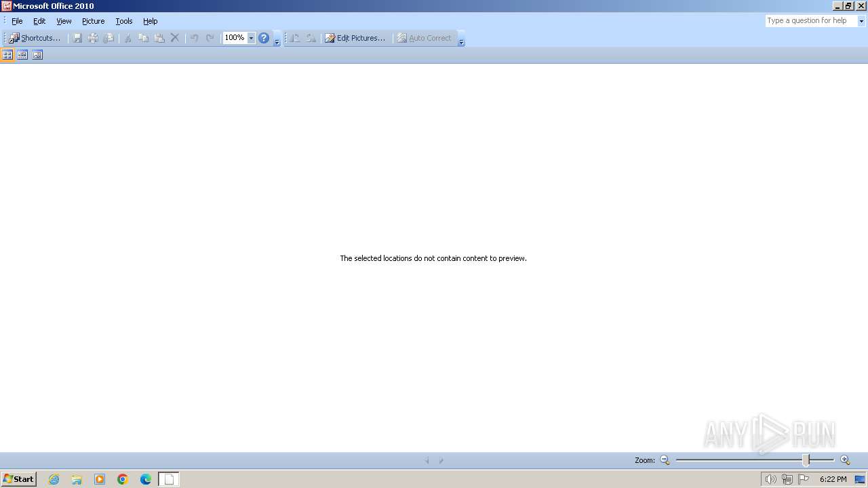Click the Action Center flag icon

(x=804, y=479)
